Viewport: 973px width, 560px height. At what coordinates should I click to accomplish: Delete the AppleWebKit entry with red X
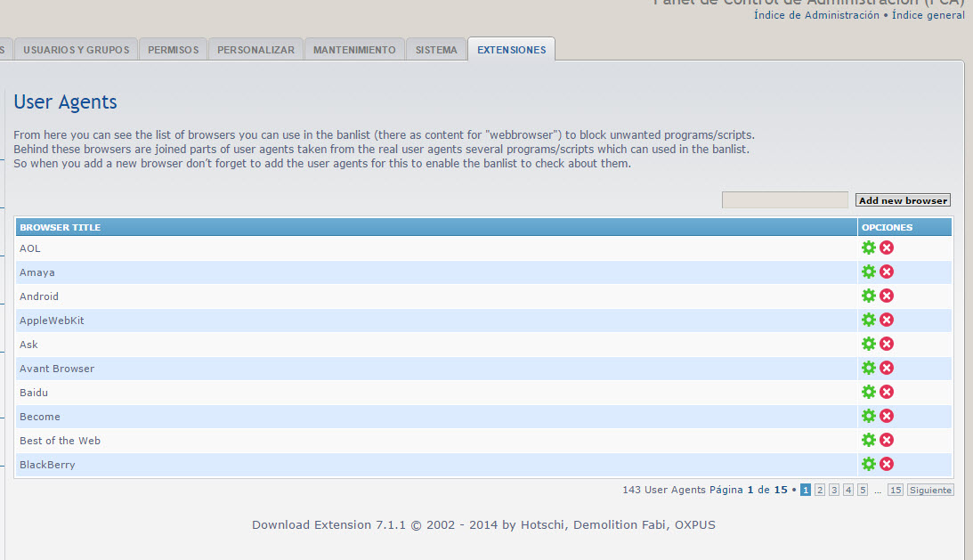pyautogui.click(x=887, y=320)
